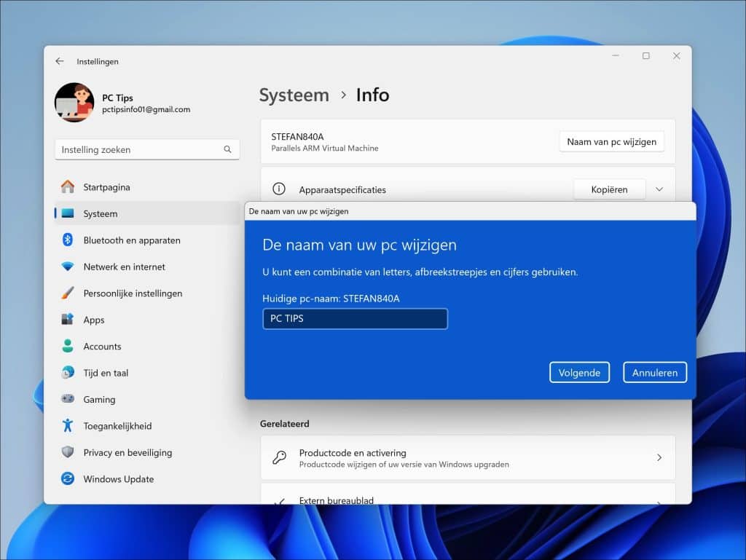Open Accounts settings label

pos(102,347)
